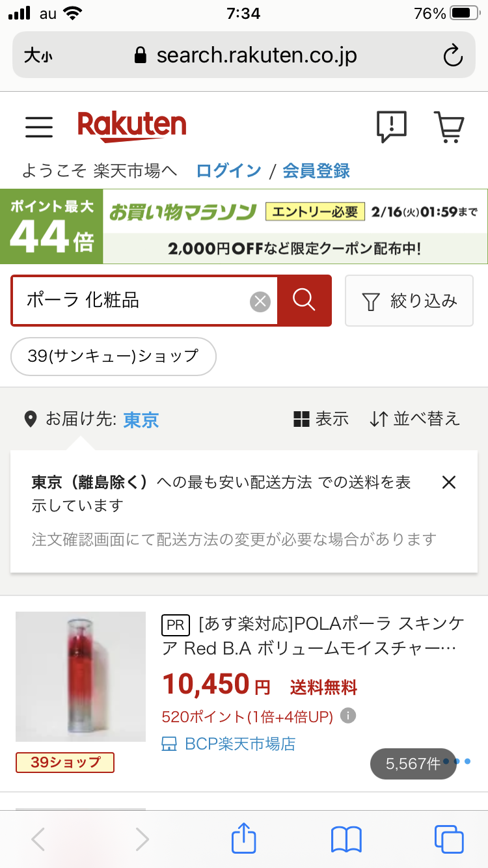Reload the page in Safari
This screenshot has width=488, height=868.
pyautogui.click(x=453, y=56)
